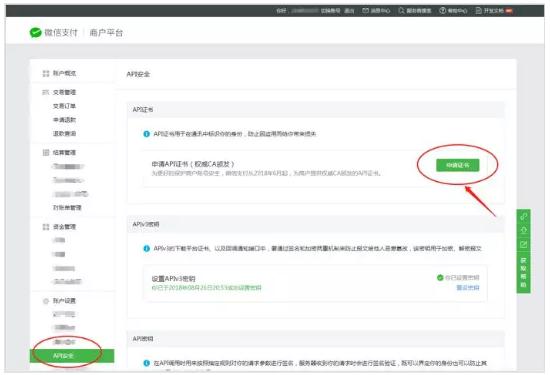The width and height of the screenshot is (550, 375).
Task: Select the highlighted API安全 sidebar item
Action: pyautogui.click(x=72, y=356)
